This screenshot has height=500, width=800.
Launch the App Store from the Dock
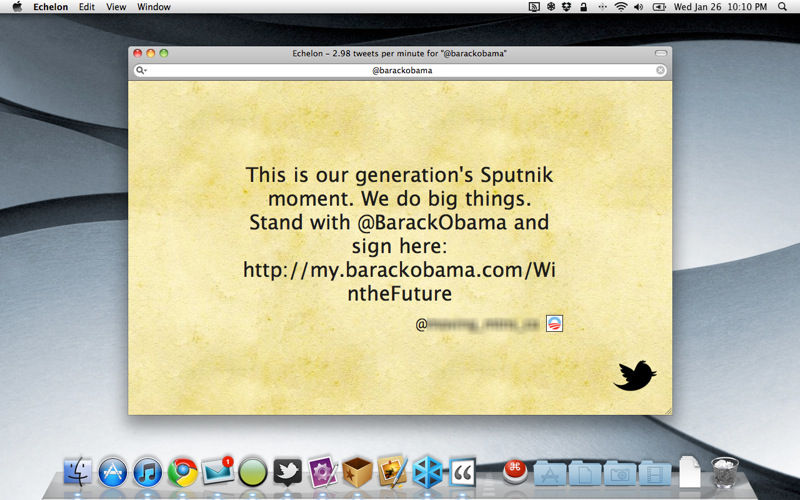click(x=113, y=472)
